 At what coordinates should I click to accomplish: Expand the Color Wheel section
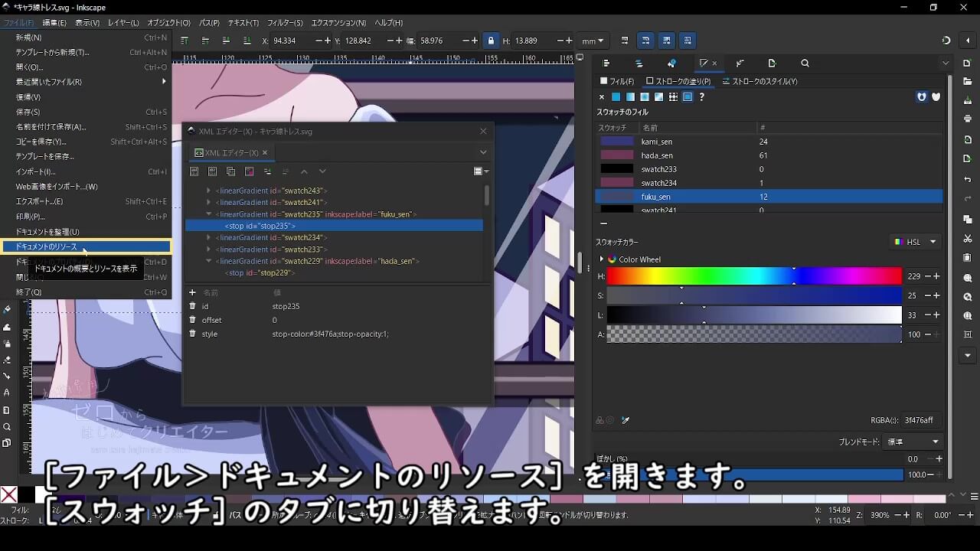click(x=601, y=259)
